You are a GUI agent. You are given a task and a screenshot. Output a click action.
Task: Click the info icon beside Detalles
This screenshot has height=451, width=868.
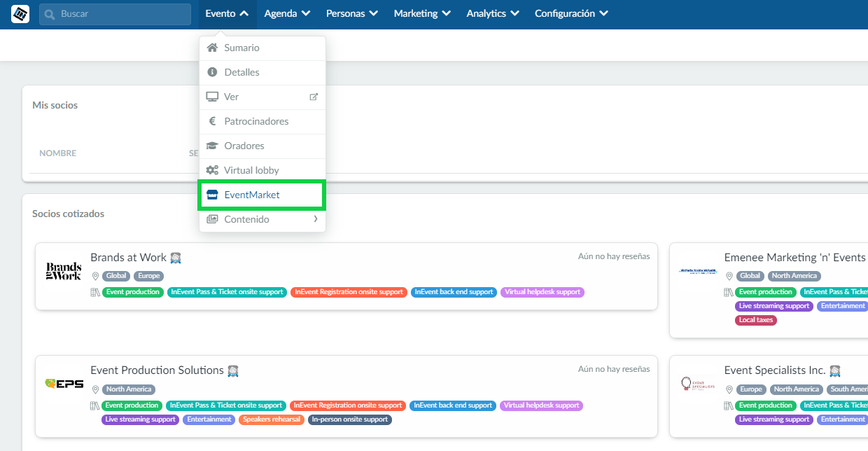pyautogui.click(x=212, y=73)
